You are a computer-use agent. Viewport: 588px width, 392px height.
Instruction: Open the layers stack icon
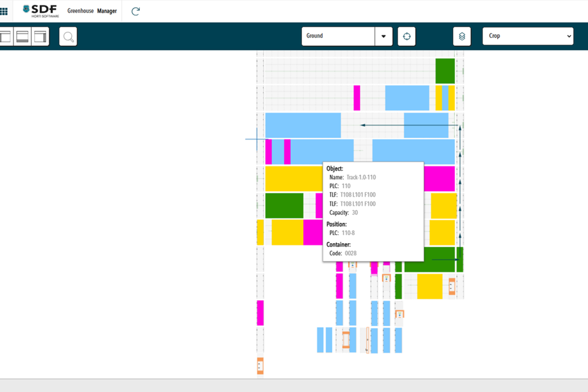[x=462, y=36]
